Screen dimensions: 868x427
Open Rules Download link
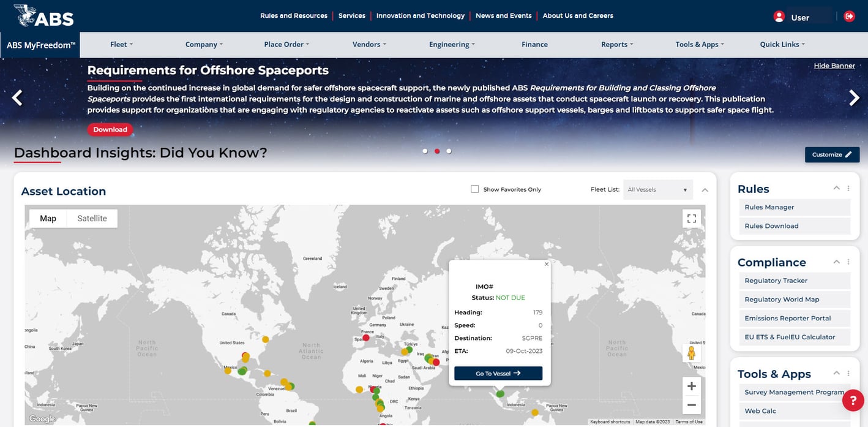[x=795, y=226]
